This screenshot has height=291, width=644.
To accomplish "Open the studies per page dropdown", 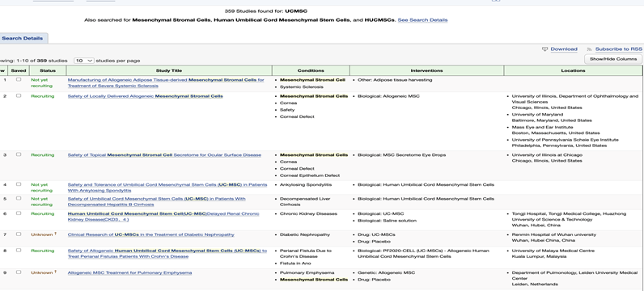I will 84,61.
